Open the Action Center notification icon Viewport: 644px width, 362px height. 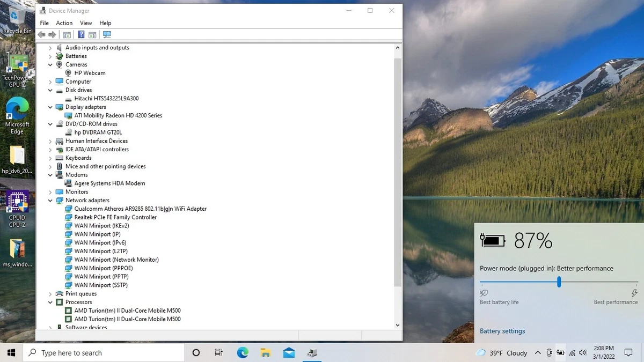628,353
